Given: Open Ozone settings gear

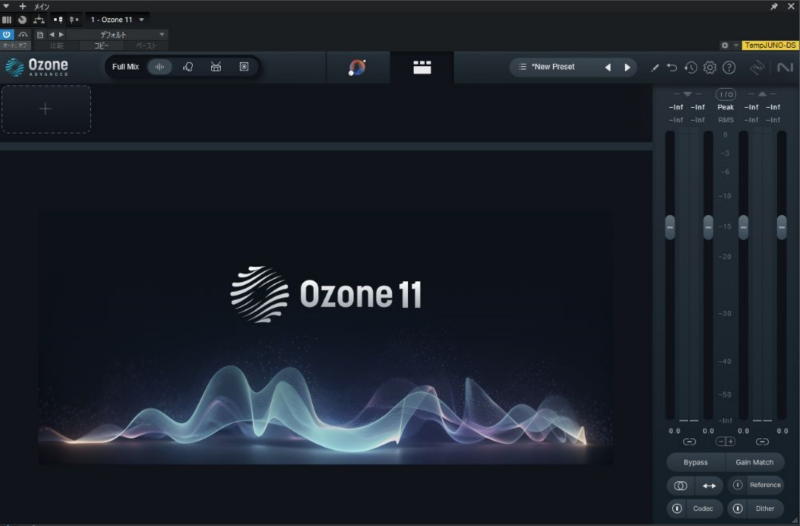Looking at the screenshot, I should point(710,68).
